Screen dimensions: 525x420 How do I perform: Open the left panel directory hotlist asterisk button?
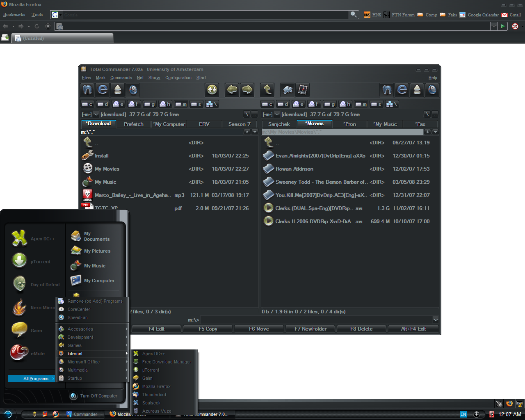coord(247,132)
